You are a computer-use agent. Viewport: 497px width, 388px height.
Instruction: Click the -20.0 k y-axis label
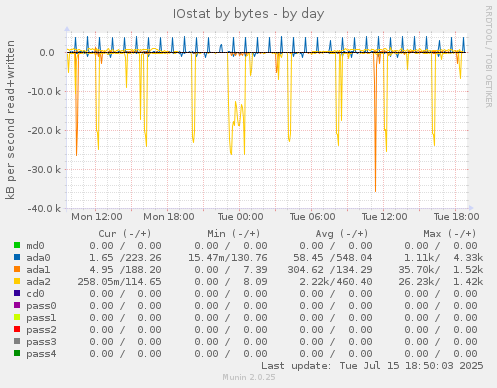tap(44, 130)
